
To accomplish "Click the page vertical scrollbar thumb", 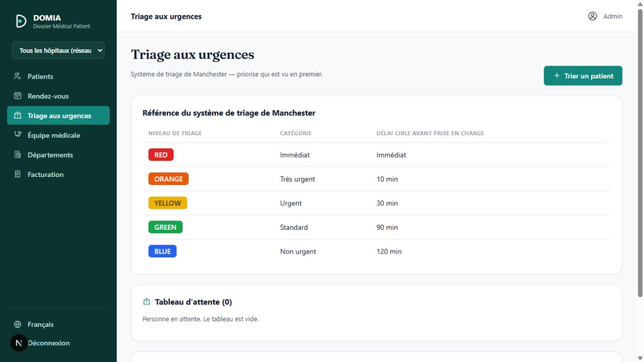I will click(640, 153).
